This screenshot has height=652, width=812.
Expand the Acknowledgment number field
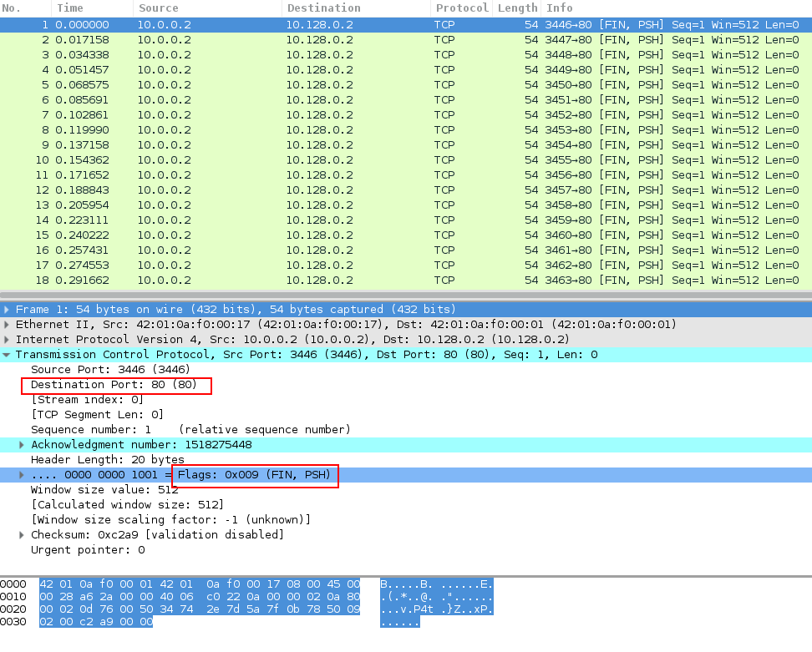(x=22, y=444)
